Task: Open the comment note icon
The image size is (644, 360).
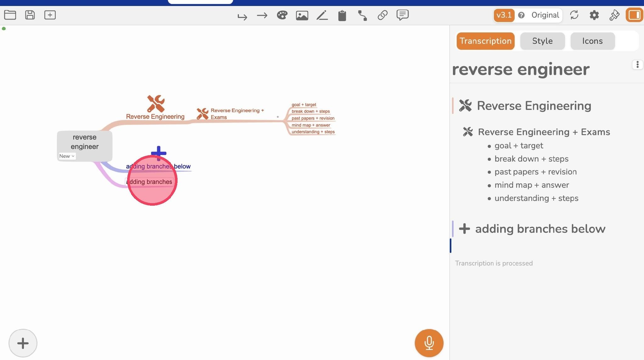Action: click(x=403, y=15)
